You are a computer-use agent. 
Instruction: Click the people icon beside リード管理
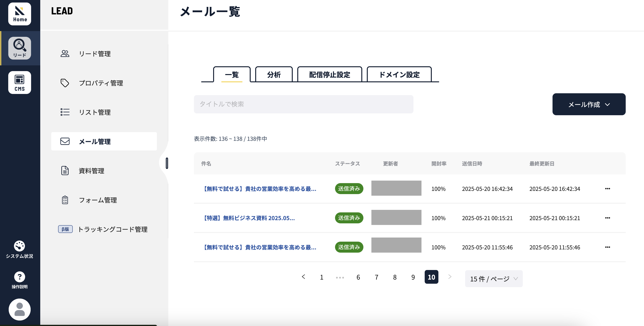click(x=65, y=53)
